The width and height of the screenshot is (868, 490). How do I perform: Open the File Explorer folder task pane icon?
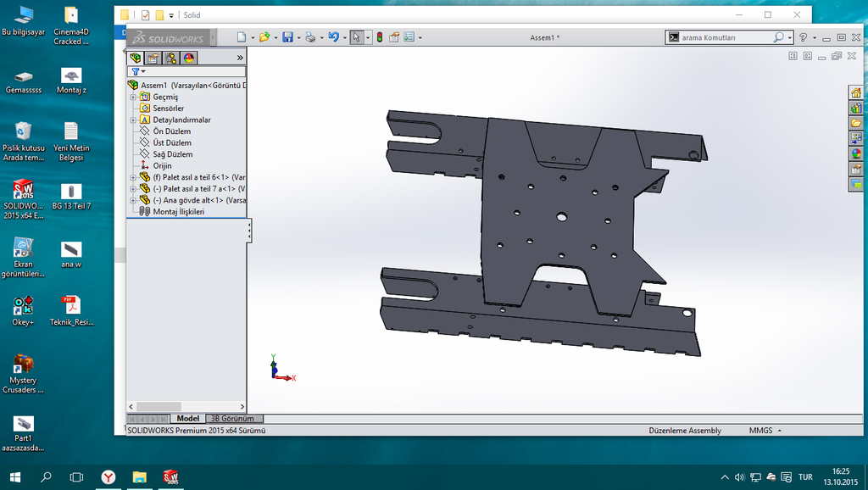tap(856, 124)
